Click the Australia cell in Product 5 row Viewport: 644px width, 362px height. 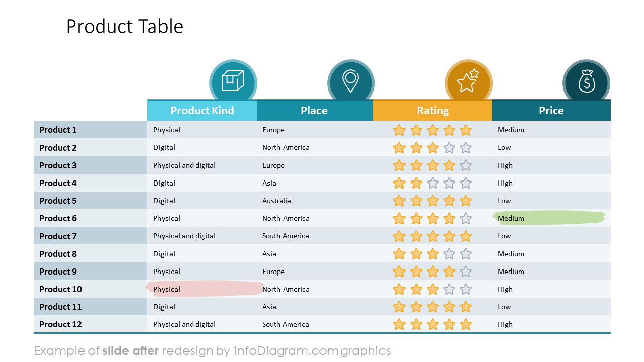pyautogui.click(x=276, y=201)
